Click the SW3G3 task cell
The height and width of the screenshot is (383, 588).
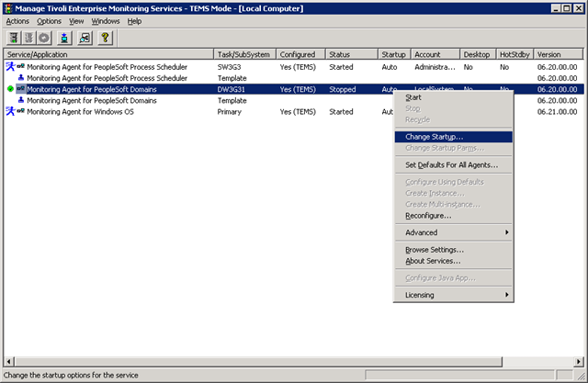pyautogui.click(x=229, y=67)
